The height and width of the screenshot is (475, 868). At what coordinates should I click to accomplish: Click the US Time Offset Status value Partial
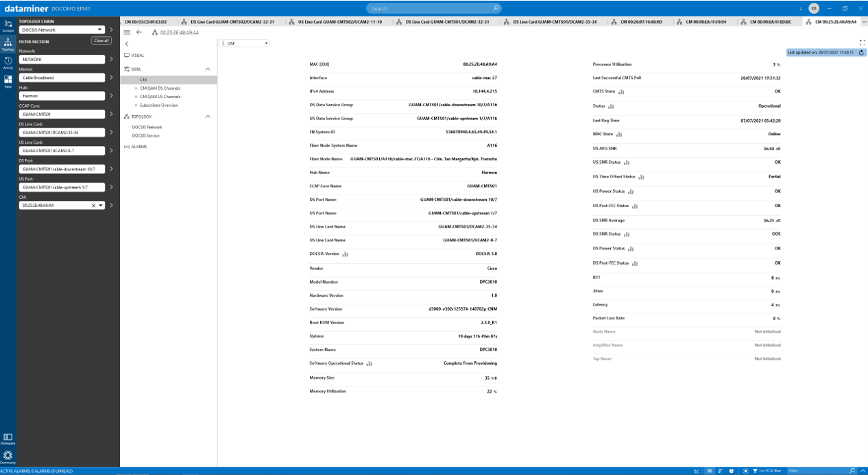point(775,177)
